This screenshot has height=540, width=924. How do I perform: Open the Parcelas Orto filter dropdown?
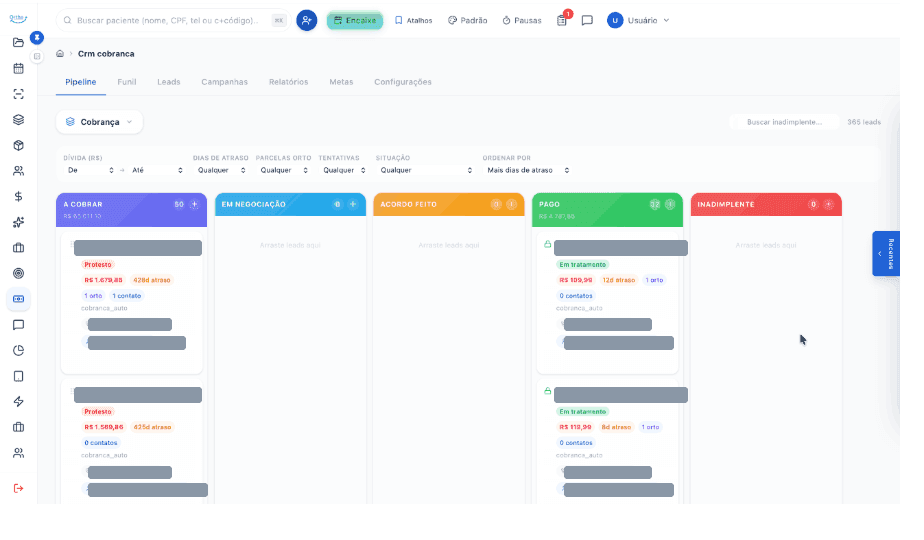283,170
